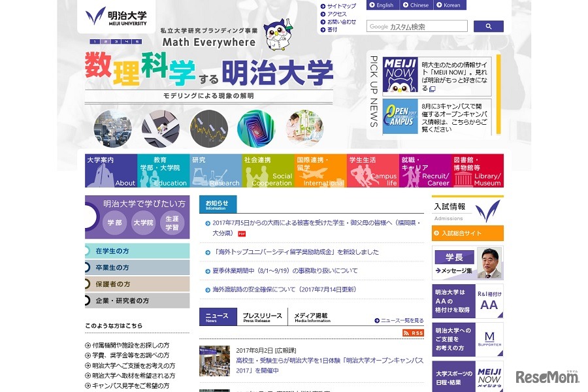Click the PDF icon beside the heavy rain notice
The width and height of the screenshot is (588, 392).
point(242,234)
